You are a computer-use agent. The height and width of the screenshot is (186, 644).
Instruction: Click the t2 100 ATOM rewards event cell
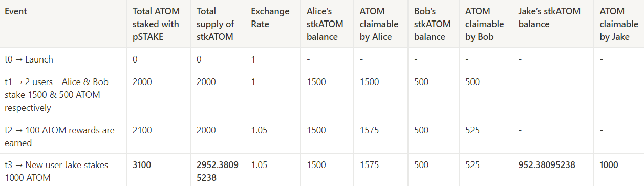[x=59, y=136]
